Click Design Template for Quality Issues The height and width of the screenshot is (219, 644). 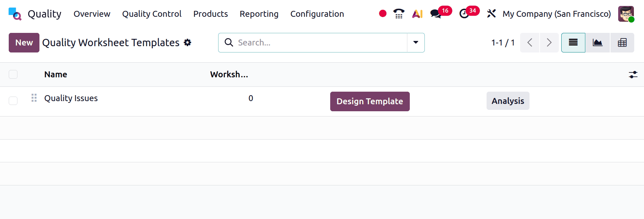370,101
